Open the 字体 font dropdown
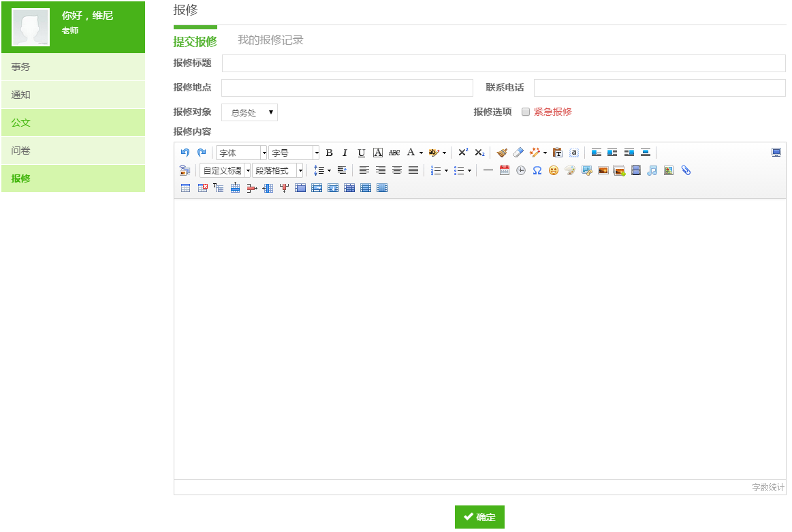This screenshot has width=792, height=532. tap(241, 153)
